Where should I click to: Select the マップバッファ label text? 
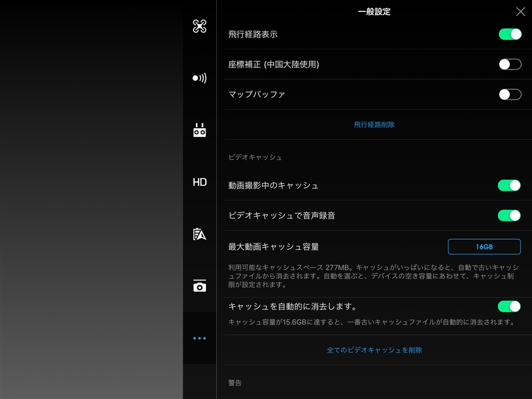click(x=257, y=95)
